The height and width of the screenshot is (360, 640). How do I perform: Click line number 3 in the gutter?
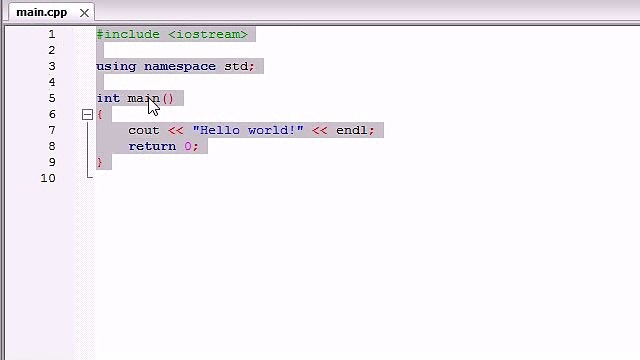52,66
